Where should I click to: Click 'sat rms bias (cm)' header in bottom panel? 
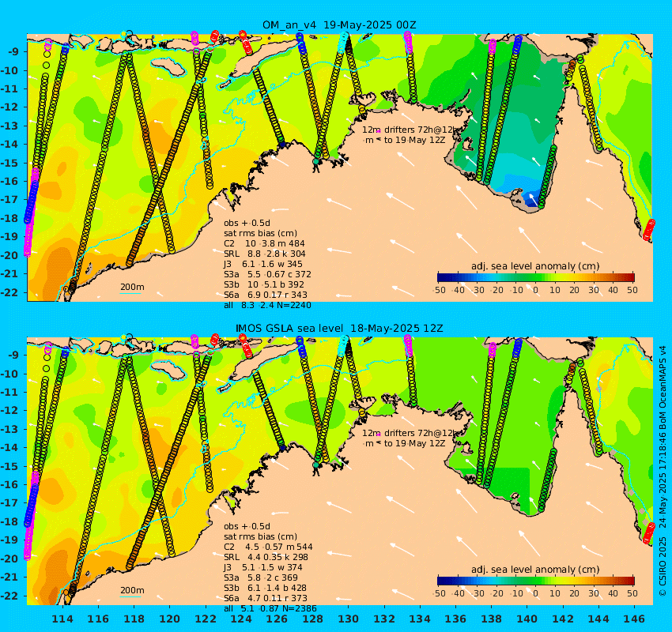tap(260, 537)
